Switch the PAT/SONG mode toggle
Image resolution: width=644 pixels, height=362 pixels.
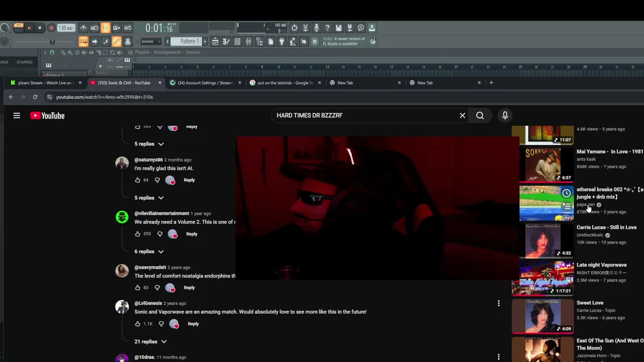[19, 28]
